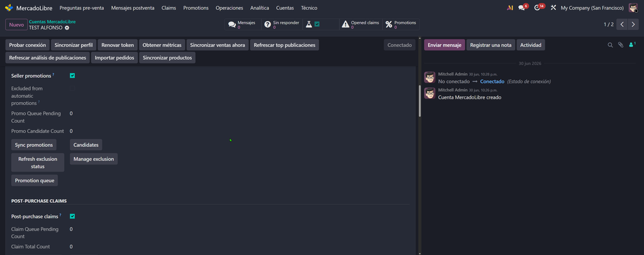Open the Opened claims stat button
The height and width of the screenshot is (255, 644).
pyautogui.click(x=360, y=24)
